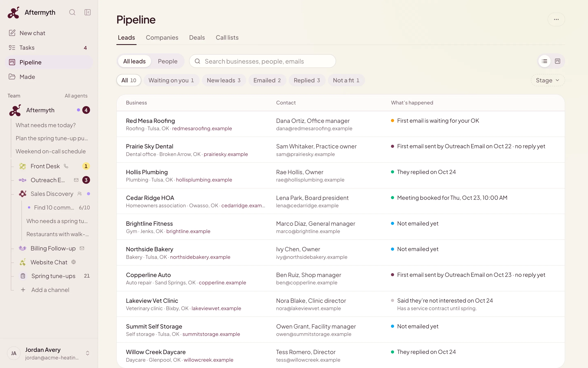This screenshot has height=368, width=588.
Task: Open the Stage dropdown
Action: 548,80
